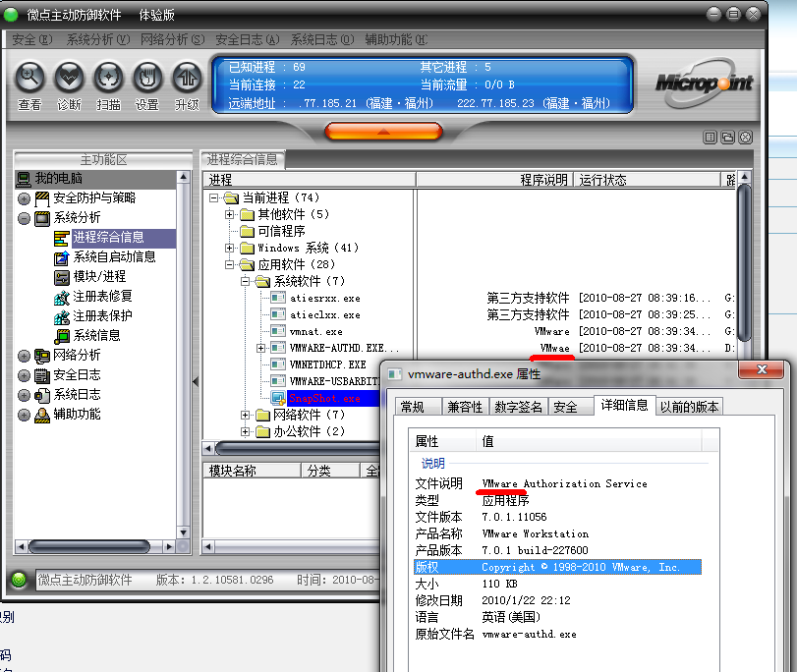Open the 查看 (View) magnifier tool
Viewport: 797px width, 672px height.
click(x=30, y=79)
